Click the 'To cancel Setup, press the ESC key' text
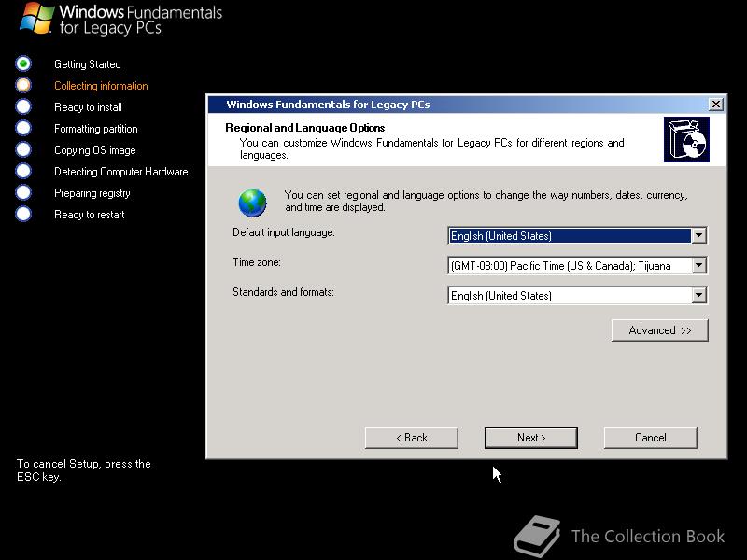 click(83, 470)
